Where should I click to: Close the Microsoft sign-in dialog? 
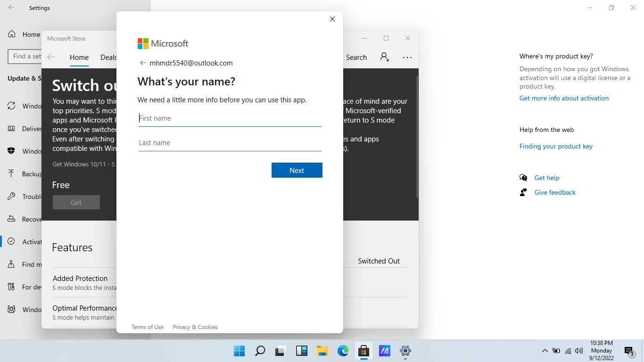click(x=332, y=19)
